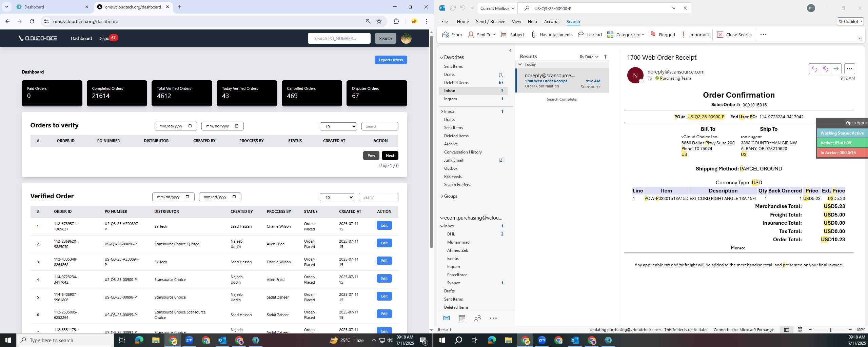The height and width of the screenshot is (347, 868).
Task: Edit order US-Q3-25-00900-P
Action: click(384, 279)
